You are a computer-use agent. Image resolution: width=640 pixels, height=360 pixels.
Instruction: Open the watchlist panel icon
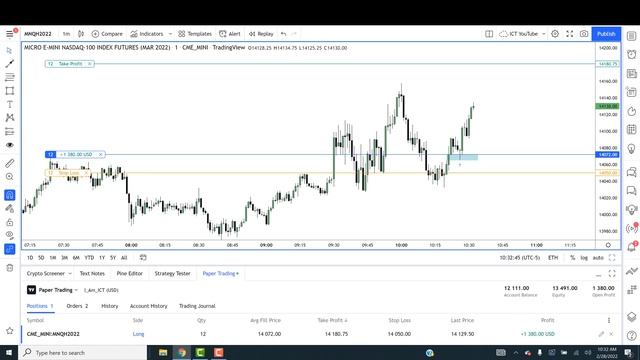tap(631, 37)
